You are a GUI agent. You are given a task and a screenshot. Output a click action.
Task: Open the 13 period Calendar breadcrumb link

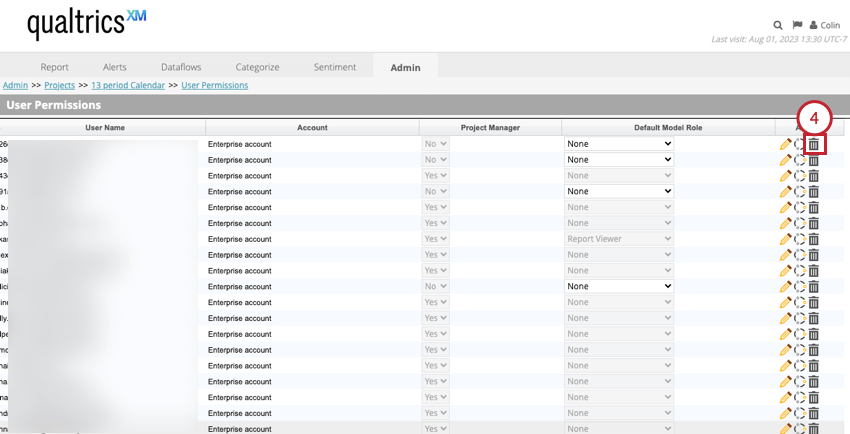[x=129, y=86]
